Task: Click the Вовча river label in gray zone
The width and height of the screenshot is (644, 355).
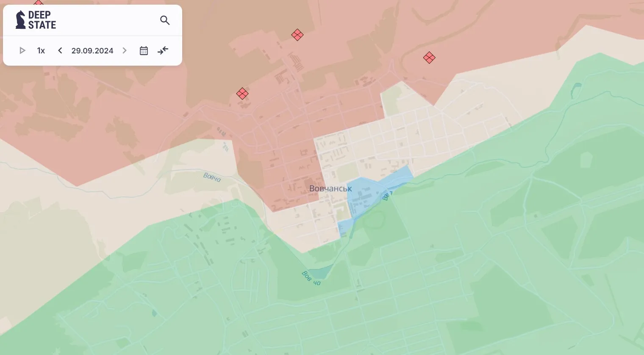Action: tap(212, 177)
